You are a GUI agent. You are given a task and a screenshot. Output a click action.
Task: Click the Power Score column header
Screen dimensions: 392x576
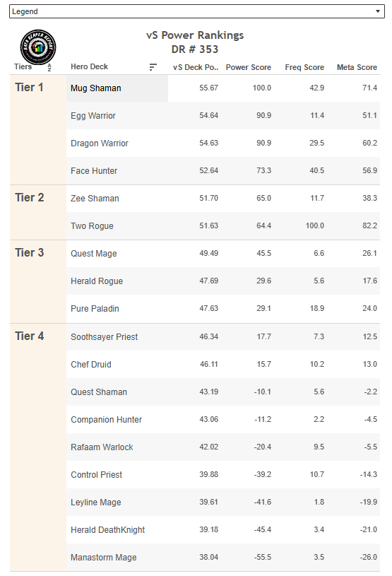[x=249, y=67]
